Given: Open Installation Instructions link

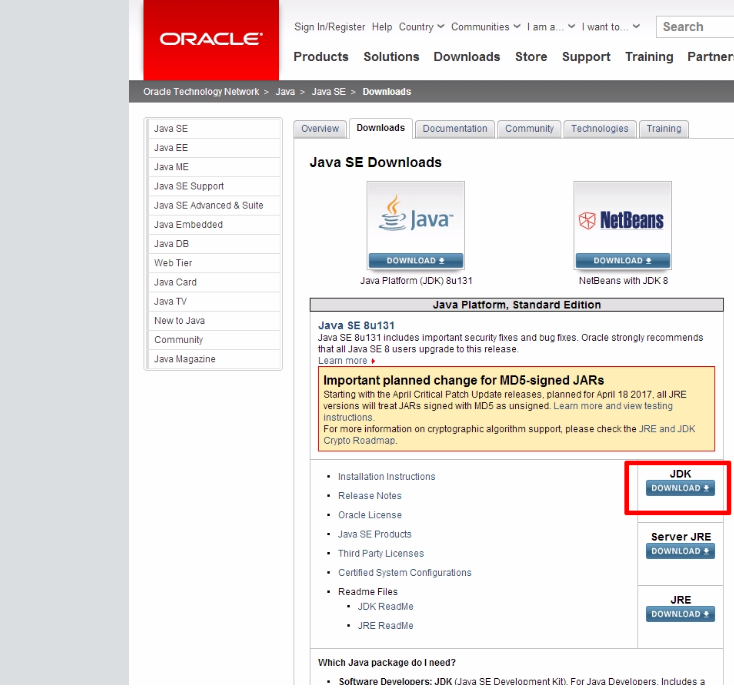Looking at the screenshot, I should click(x=387, y=476).
